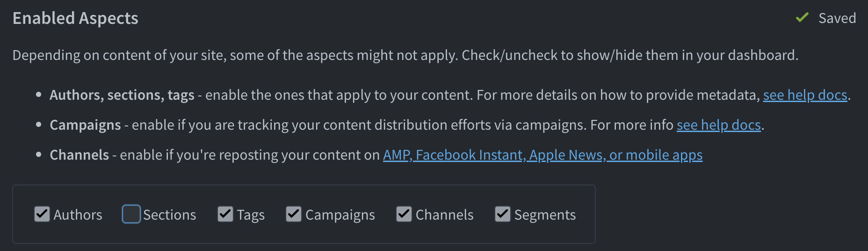Open AMP, Facebook Instant, Apple News link
868x251 pixels.
click(542, 155)
